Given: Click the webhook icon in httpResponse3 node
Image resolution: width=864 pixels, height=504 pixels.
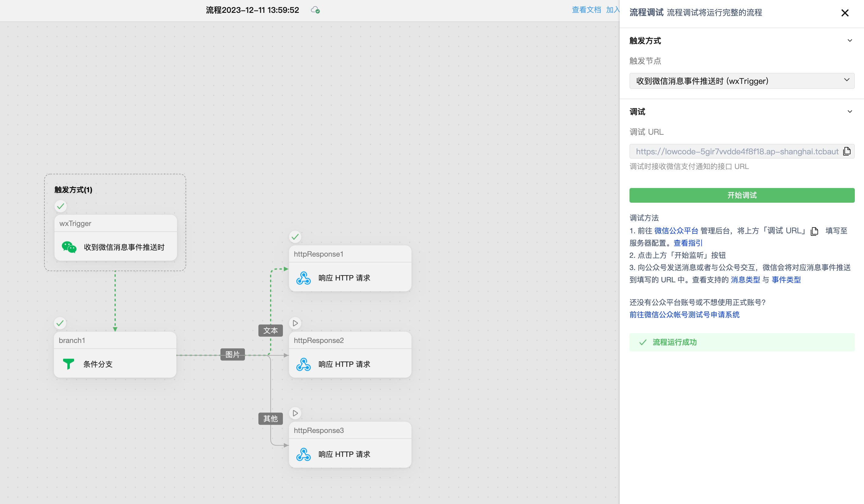Looking at the screenshot, I should [x=303, y=454].
